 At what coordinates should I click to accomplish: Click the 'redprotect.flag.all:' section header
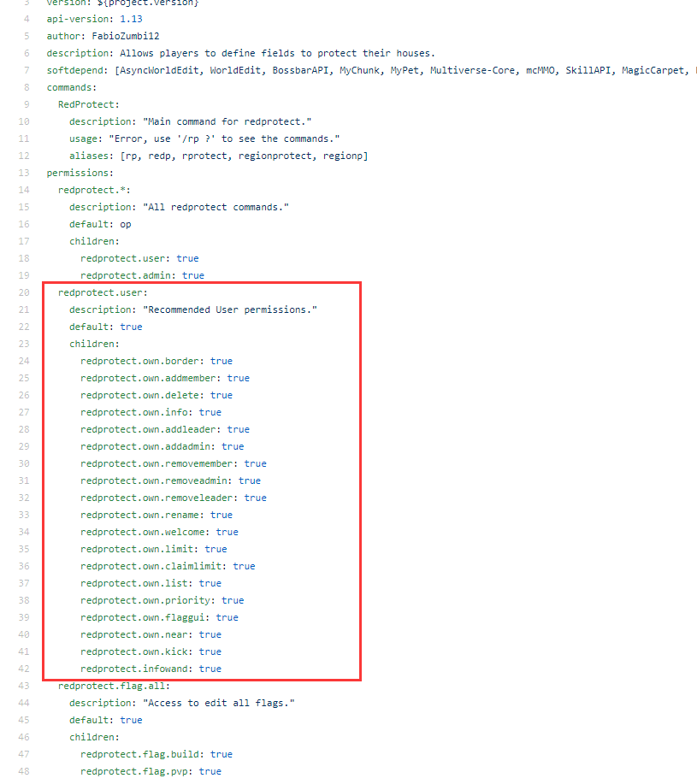[114, 686]
